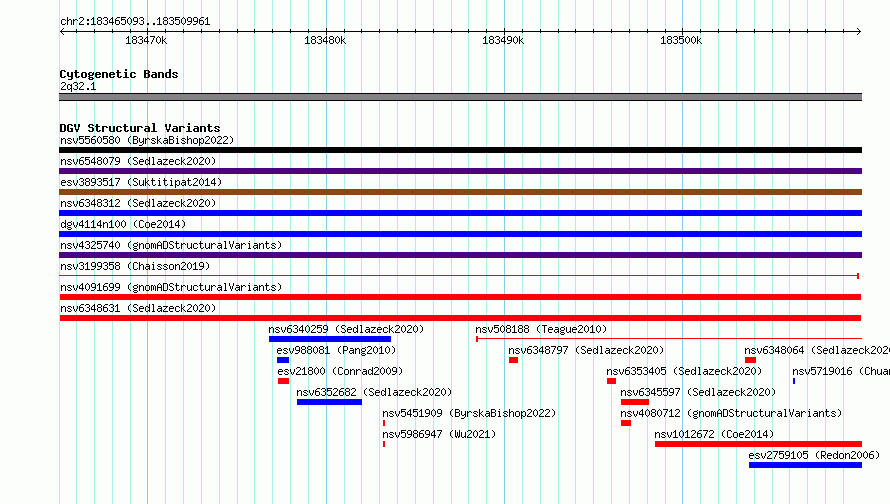Viewport: 890px width, 504px height.
Task: Click the blue nsv6340259 variant bar
Action: point(330,339)
